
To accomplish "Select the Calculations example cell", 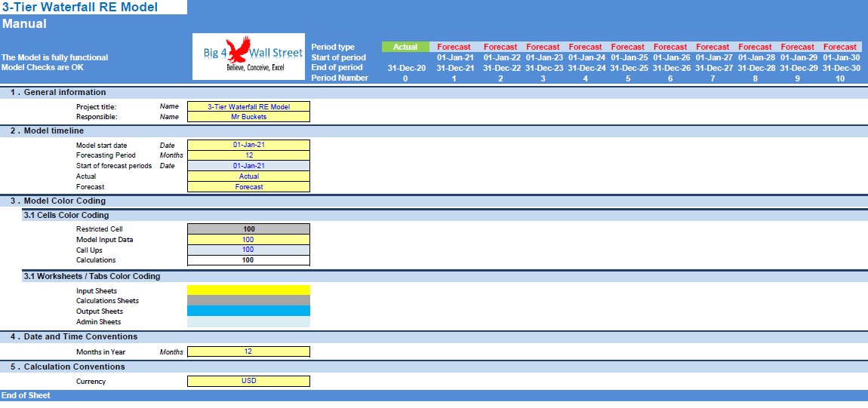I will [248, 260].
